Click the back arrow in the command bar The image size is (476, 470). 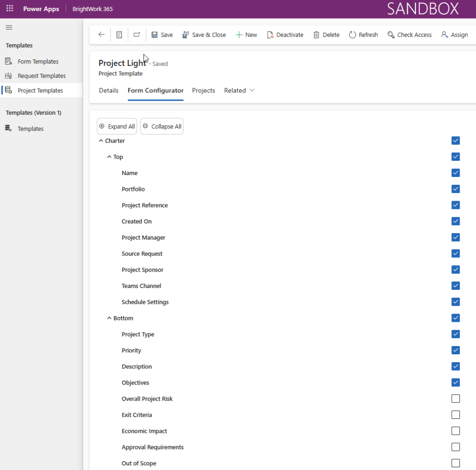coord(101,35)
